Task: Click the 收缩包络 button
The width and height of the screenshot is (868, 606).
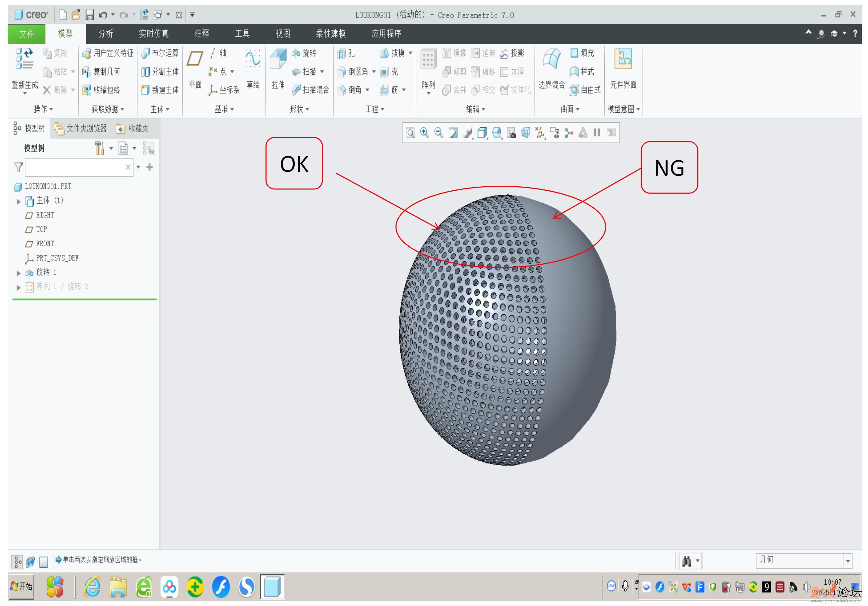Action: click(101, 90)
